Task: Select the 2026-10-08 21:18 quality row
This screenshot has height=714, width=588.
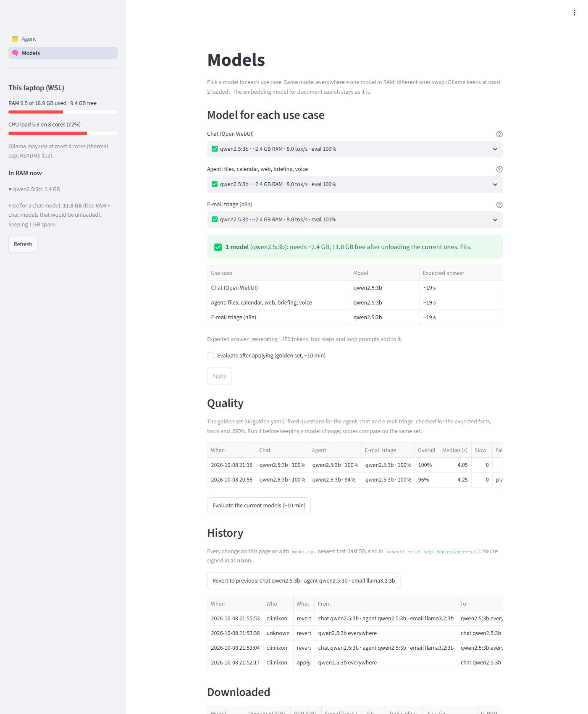Action: click(x=355, y=465)
